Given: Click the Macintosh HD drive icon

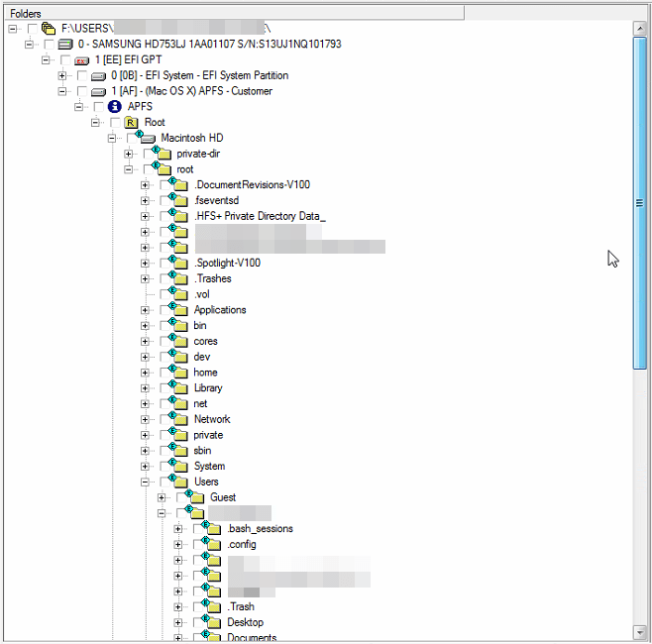Looking at the screenshot, I should [147, 138].
